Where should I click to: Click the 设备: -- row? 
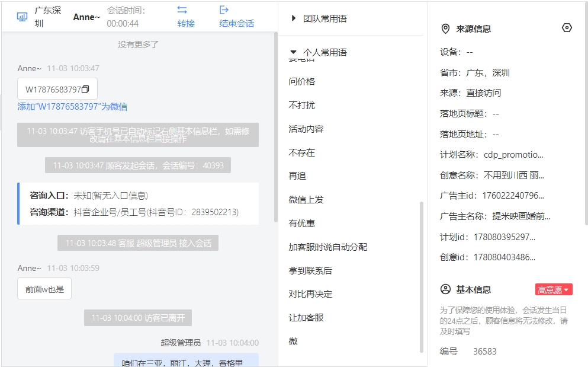click(457, 52)
